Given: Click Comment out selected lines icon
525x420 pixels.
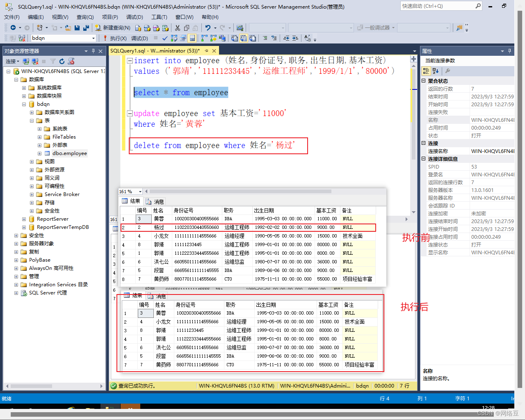Looking at the screenshot, I should 265,38.
